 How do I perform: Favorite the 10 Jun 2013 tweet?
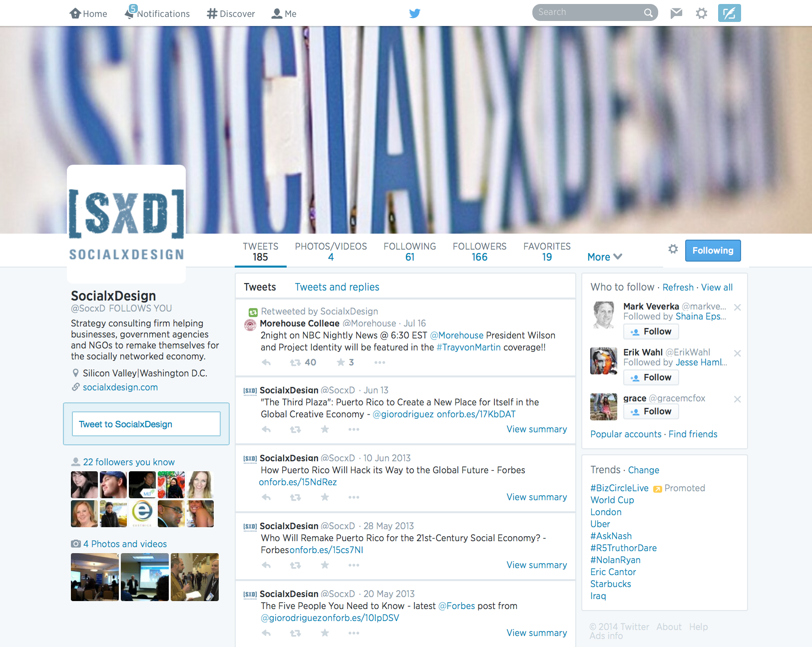coord(325,497)
